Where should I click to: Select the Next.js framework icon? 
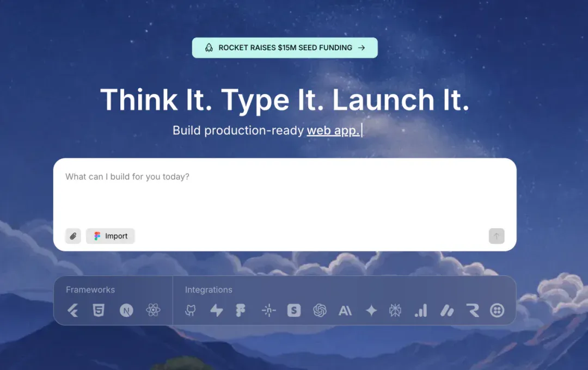(x=126, y=310)
